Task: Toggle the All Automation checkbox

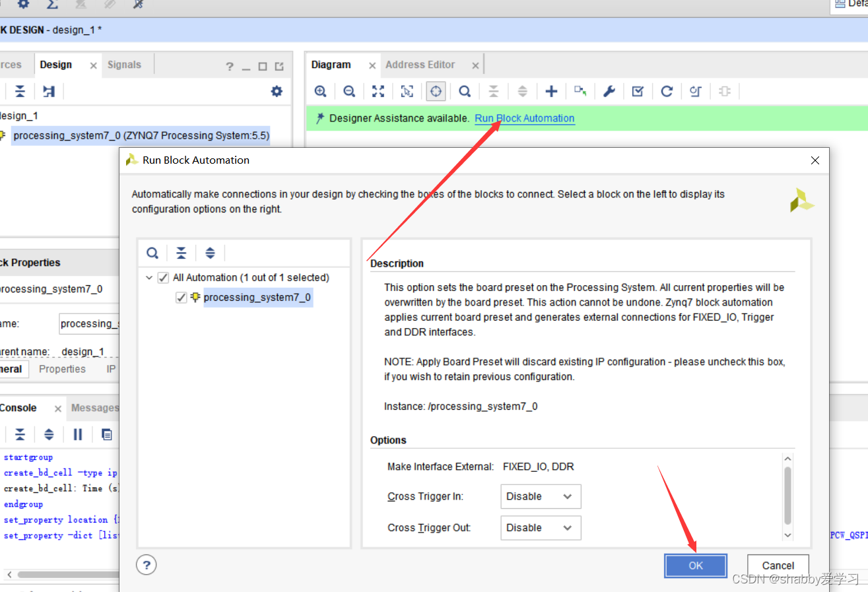Action: coord(164,278)
